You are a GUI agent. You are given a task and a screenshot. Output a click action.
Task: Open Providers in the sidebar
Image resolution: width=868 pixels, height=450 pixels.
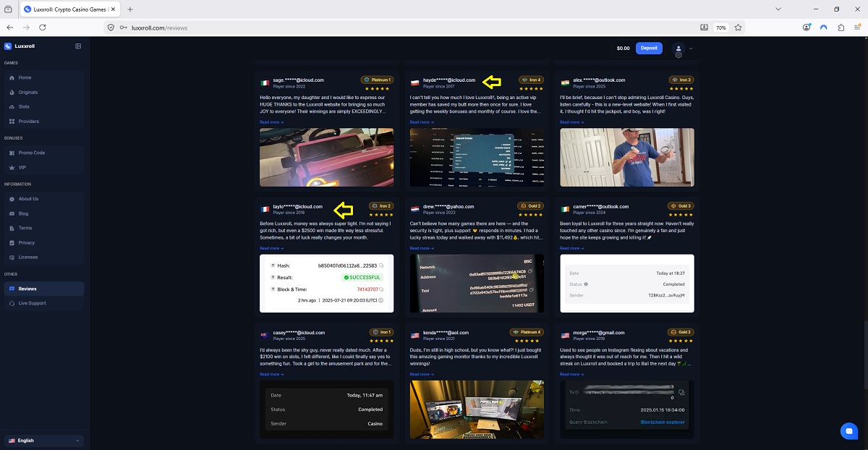(x=43, y=121)
